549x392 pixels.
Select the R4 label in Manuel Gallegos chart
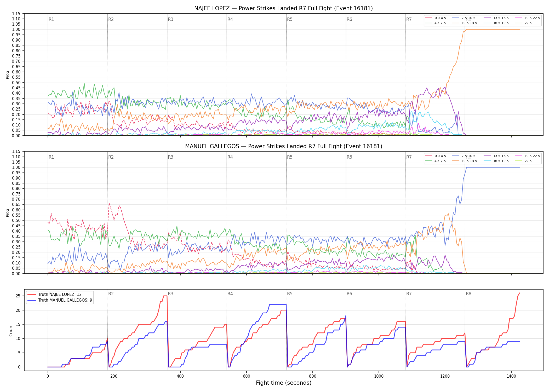pyautogui.click(x=230, y=157)
